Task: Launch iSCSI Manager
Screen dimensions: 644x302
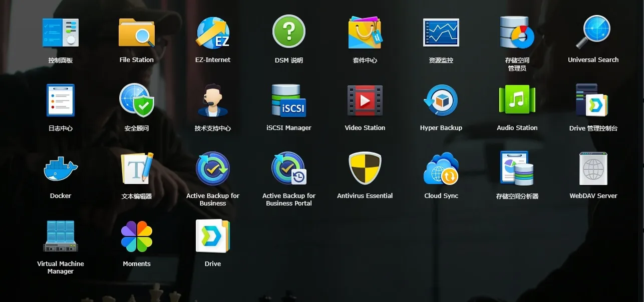Action: click(x=289, y=100)
